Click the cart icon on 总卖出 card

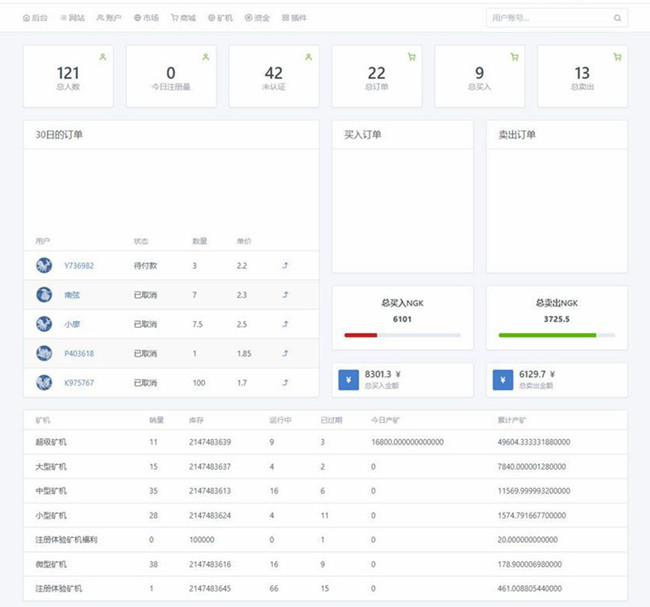pyautogui.click(x=617, y=57)
